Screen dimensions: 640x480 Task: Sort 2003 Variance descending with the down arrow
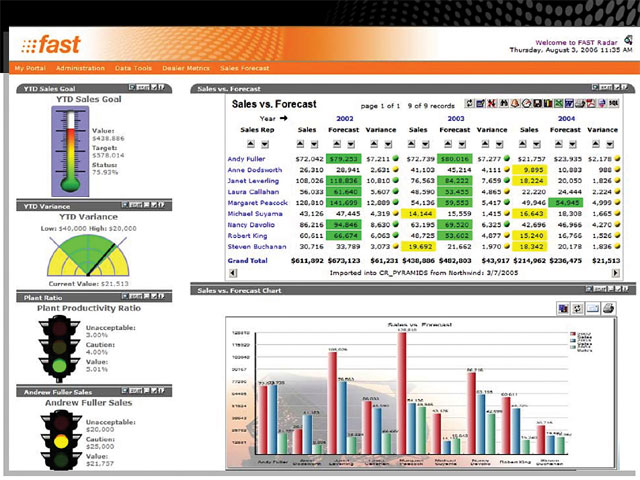click(x=499, y=144)
